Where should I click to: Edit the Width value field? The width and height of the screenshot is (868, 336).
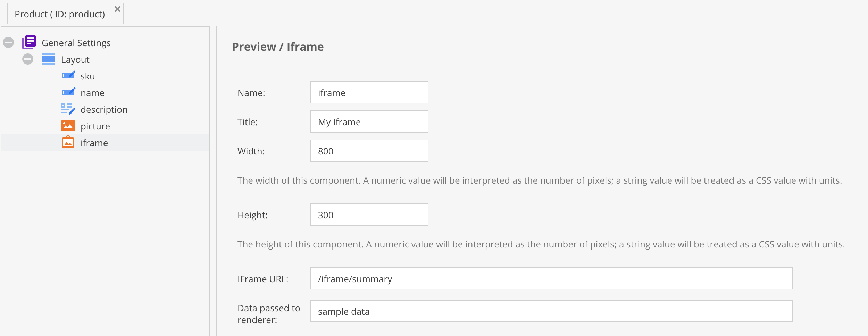pyautogui.click(x=369, y=151)
